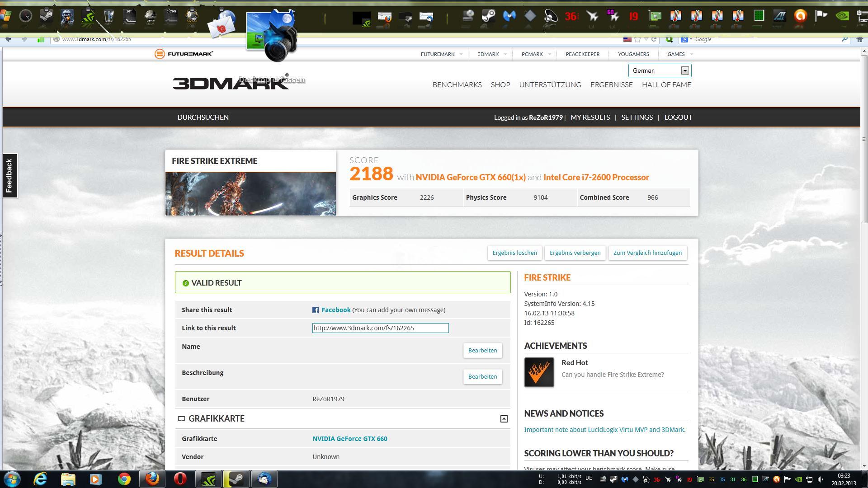Switch to Firefox in taskbar

(152, 479)
